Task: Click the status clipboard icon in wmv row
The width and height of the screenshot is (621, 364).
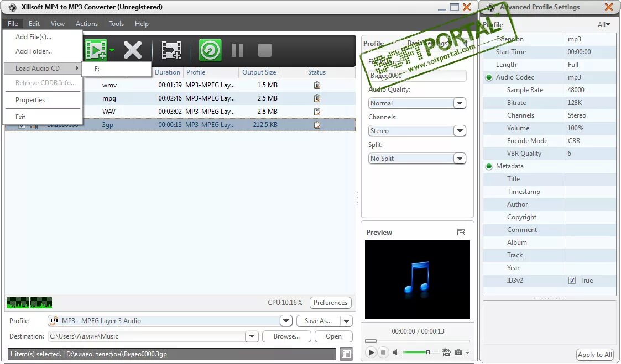Action: point(317,85)
